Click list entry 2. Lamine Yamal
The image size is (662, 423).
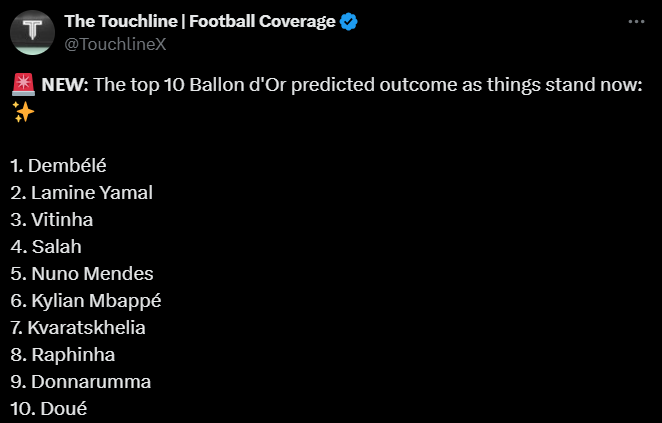(81, 193)
